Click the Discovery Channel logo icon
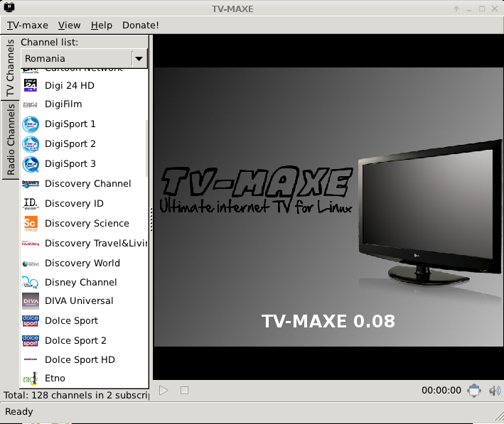This screenshot has height=424, width=504. [x=31, y=184]
